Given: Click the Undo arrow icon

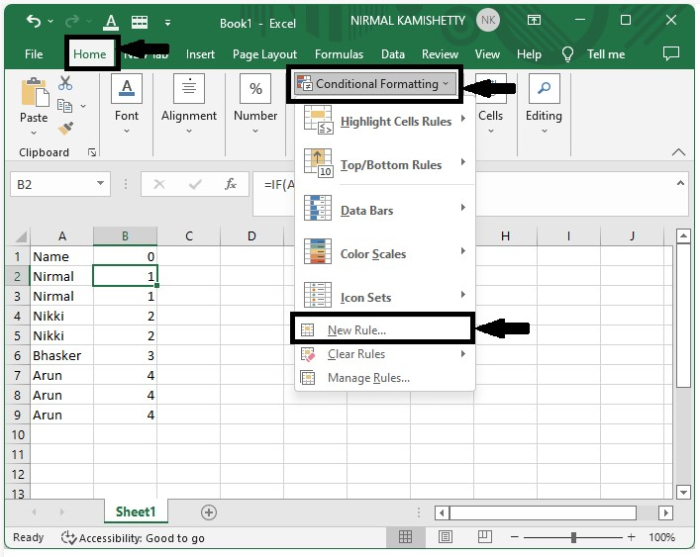Looking at the screenshot, I should [34, 21].
